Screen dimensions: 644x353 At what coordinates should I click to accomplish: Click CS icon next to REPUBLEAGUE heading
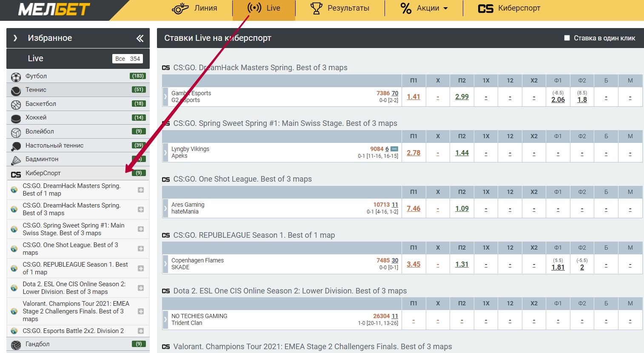(x=166, y=235)
